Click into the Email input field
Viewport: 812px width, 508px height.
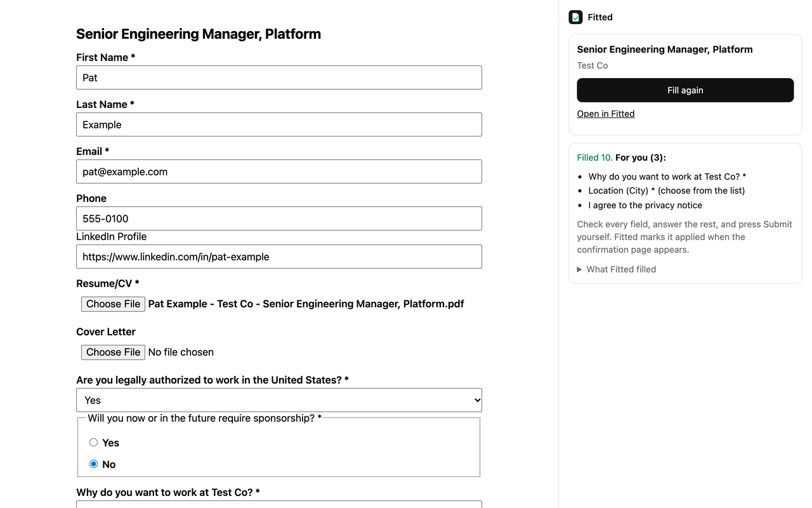279,171
